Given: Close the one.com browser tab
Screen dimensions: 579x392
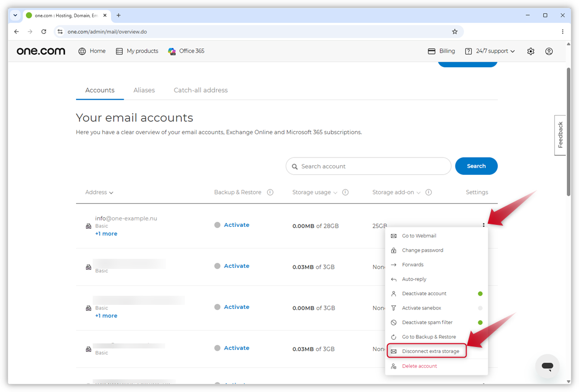Looking at the screenshot, I should click(x=105, y=16).
